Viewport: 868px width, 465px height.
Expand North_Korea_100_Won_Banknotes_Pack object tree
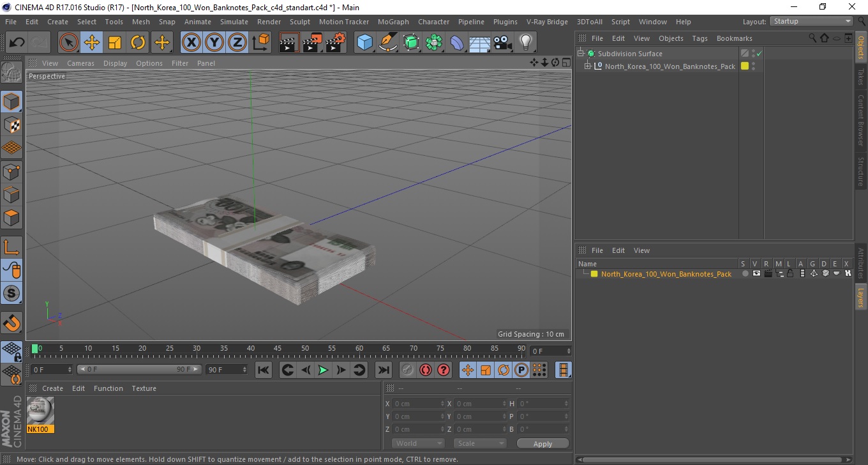[588, 66]
